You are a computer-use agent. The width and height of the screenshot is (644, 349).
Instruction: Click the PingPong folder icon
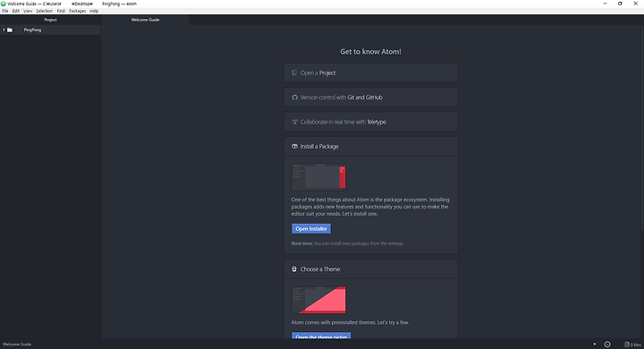coord(10,30)
